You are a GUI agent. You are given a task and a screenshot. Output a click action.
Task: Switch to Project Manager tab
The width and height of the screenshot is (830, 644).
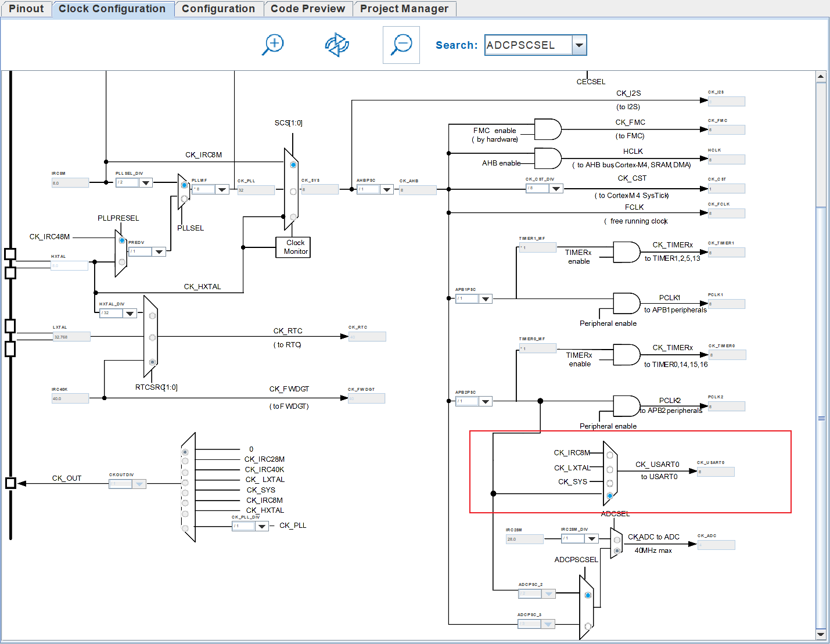(404, 9)
